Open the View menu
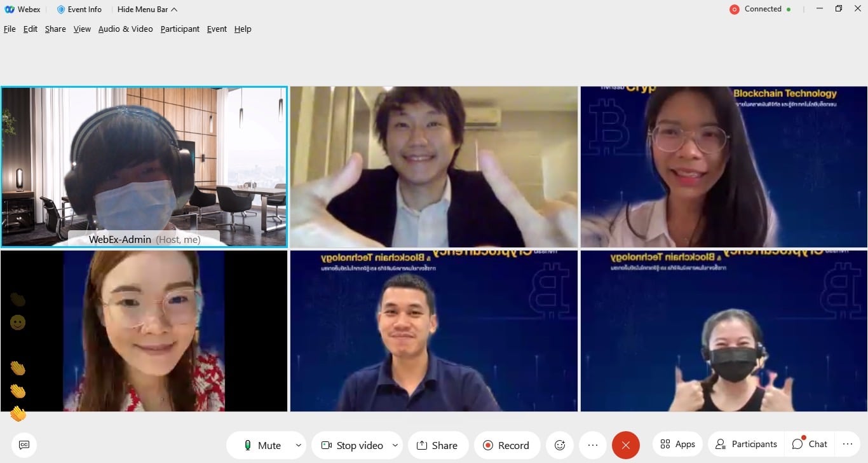 pyautogui.click(x=82, y=29)
